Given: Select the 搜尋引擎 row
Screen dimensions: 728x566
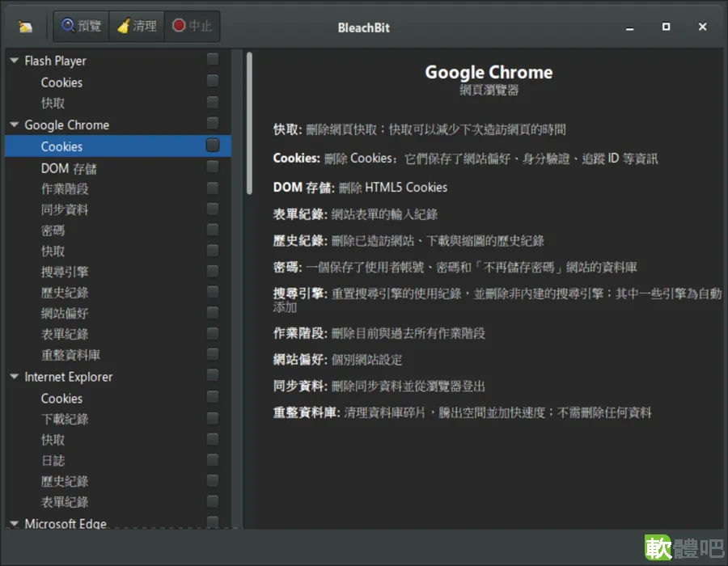Looking at the screenshot, I should click(118, 272).
